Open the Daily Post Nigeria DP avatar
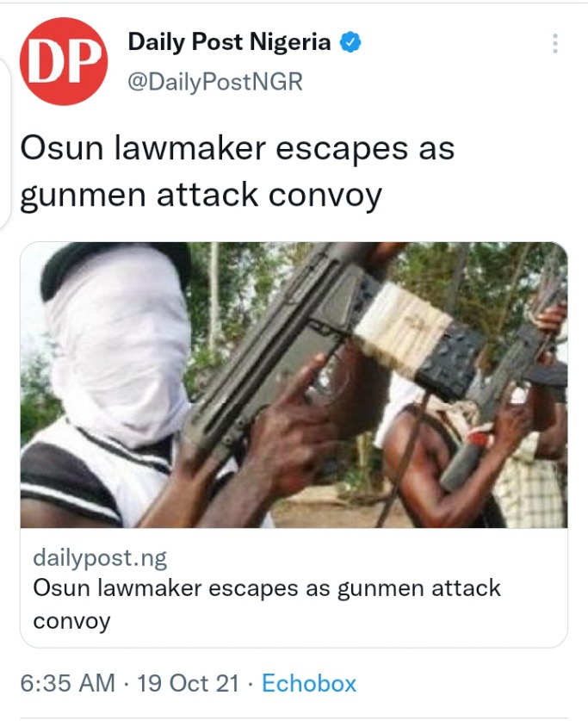The height and width of the screenshot is (721, 588). pyautogui.click(x=64, y=61)
